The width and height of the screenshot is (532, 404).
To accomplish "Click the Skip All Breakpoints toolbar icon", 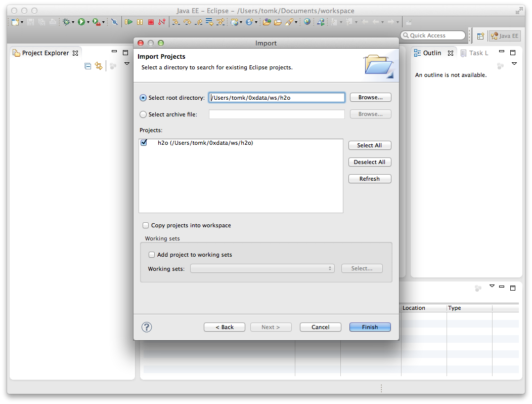I will tap(114, 22).
